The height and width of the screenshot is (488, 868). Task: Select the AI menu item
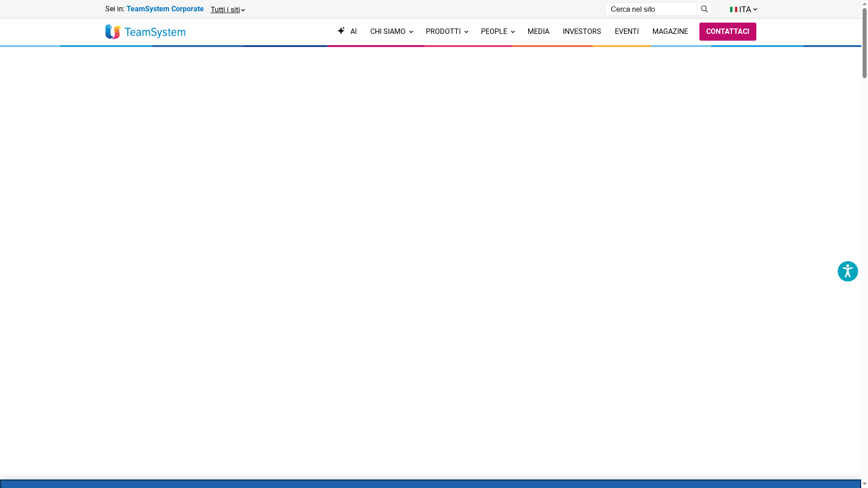click(x=353, y=32)
